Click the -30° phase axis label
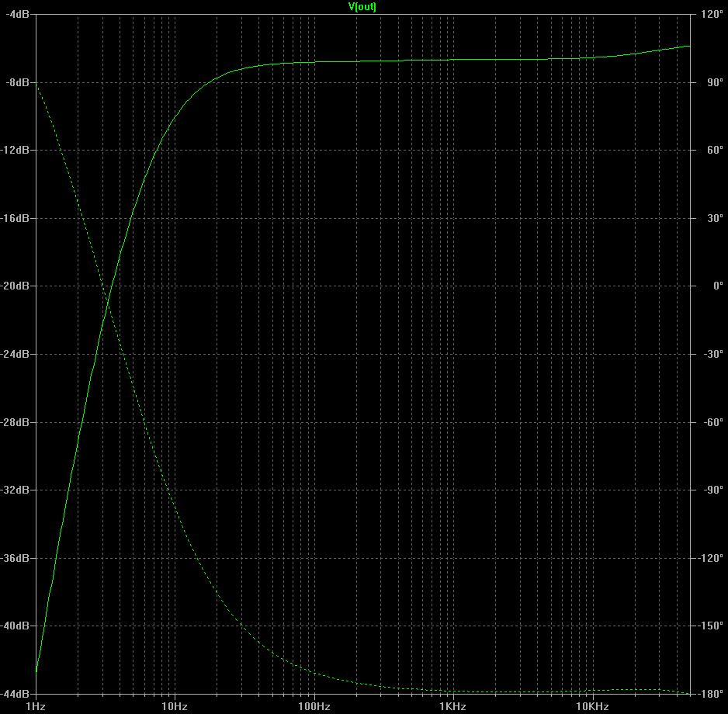 click(713, 354)
